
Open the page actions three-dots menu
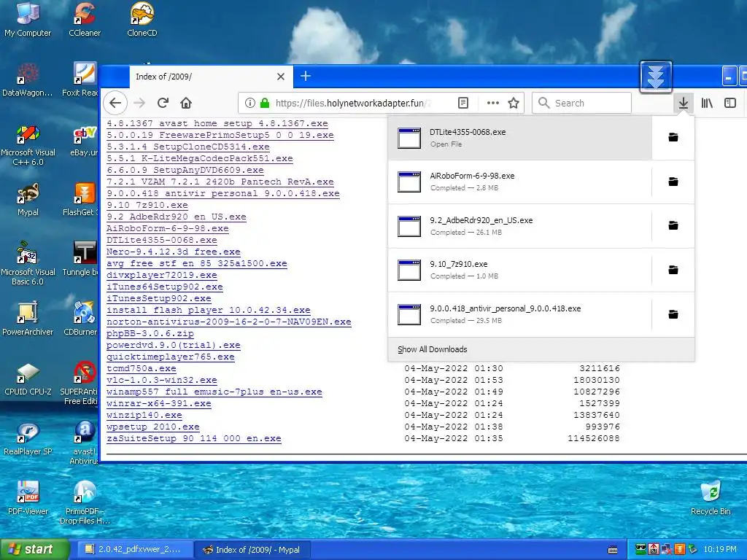(x=493, y=103)
